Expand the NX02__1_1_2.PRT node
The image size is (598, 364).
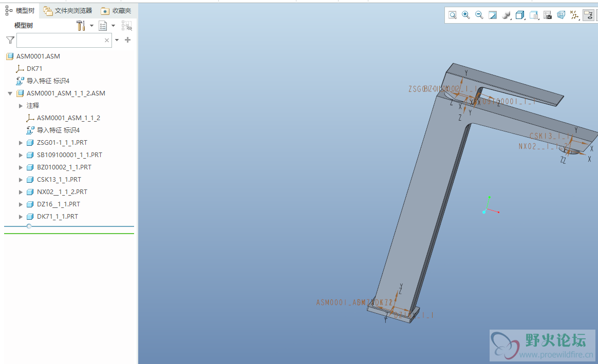click(21, 192)
